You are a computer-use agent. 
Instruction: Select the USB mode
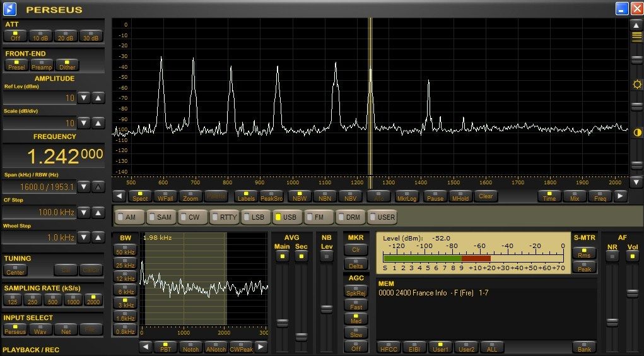(288, 217)
